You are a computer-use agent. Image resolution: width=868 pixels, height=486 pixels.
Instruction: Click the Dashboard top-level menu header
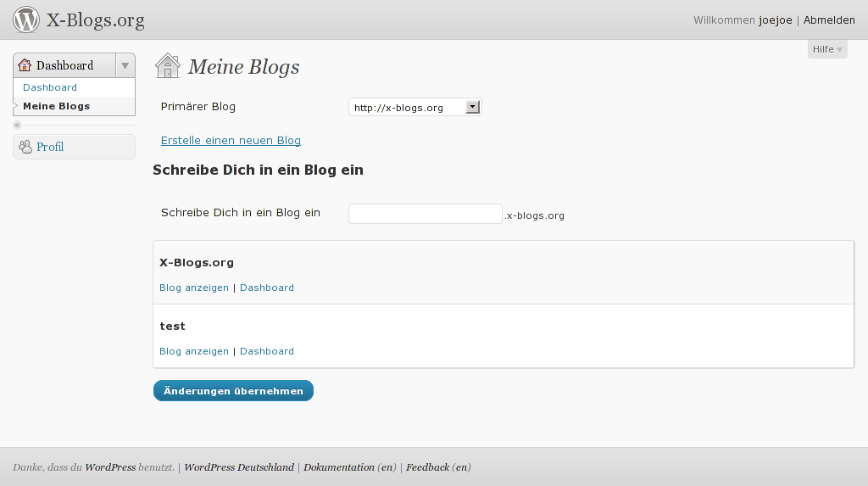(64, 65)
